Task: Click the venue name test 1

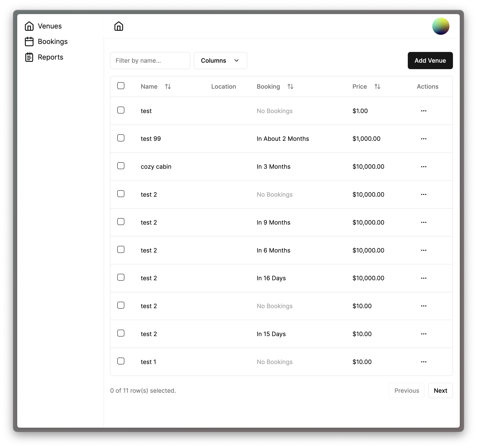Action: click(x=148, y=362)
